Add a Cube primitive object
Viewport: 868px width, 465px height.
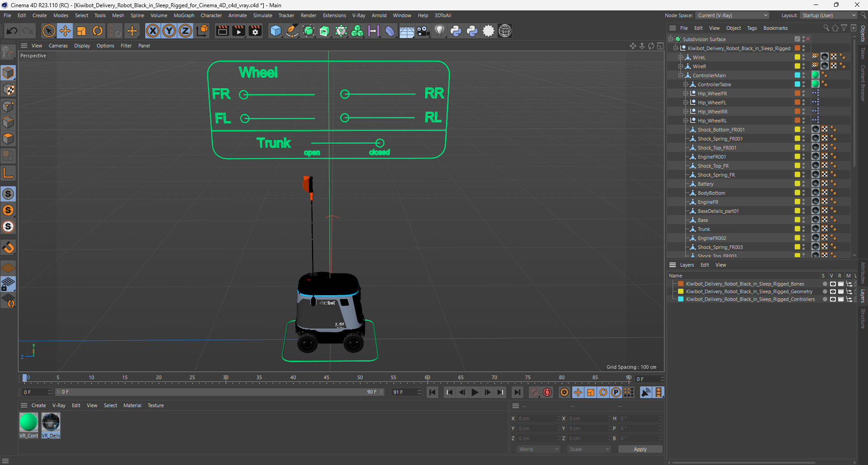(275, 31)
